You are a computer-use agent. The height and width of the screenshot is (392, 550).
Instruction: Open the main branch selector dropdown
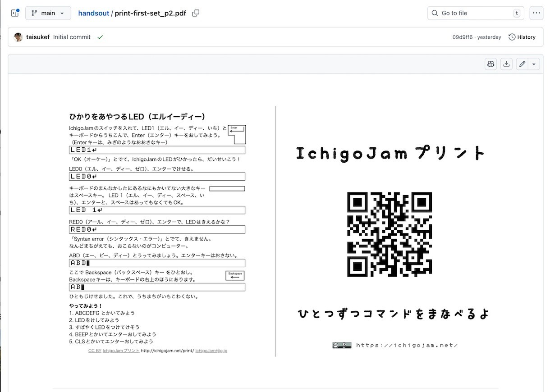48,13
